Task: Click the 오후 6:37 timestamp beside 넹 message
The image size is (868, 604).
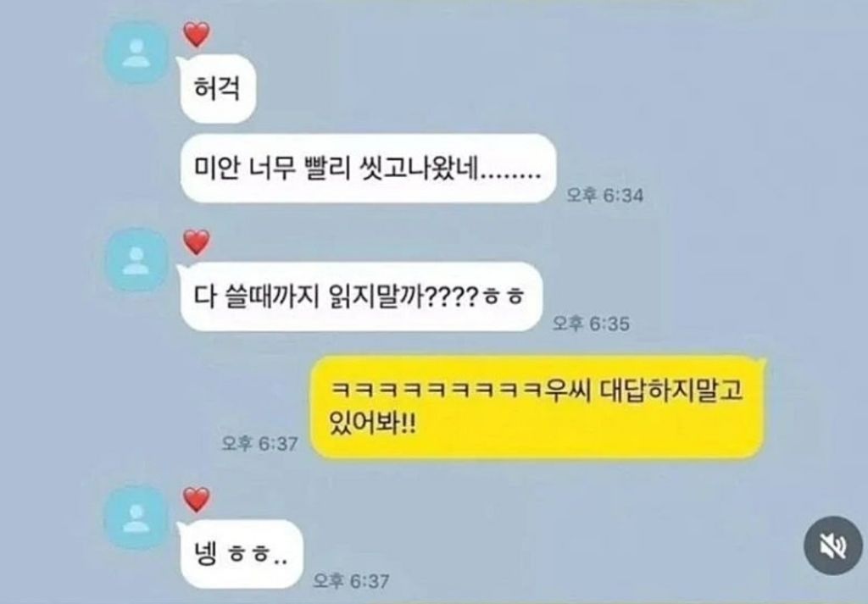Action: pyautogui.click(x=351, y=581)
